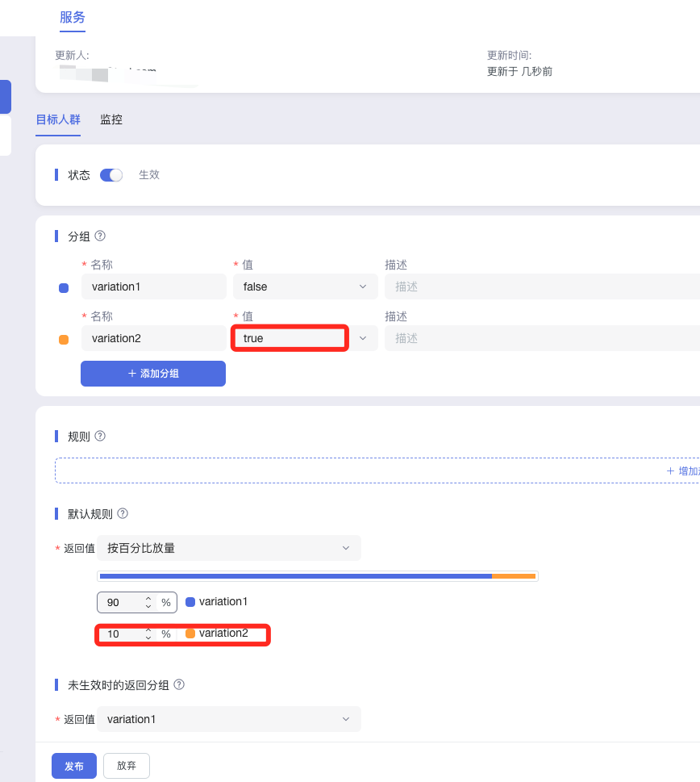Click the percentage rollout distribution bar
Image resolution: width=700 pixels, height=782 pixels.
(x=318, y=576)
